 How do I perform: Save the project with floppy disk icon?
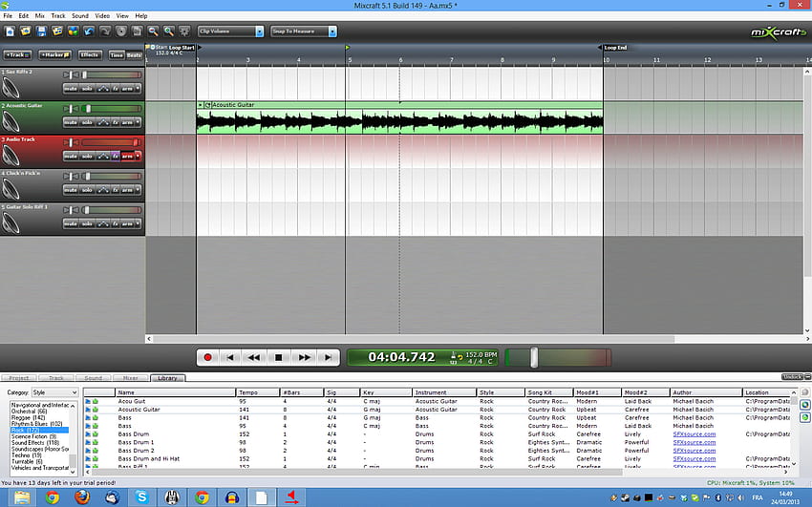pos(41,32)
